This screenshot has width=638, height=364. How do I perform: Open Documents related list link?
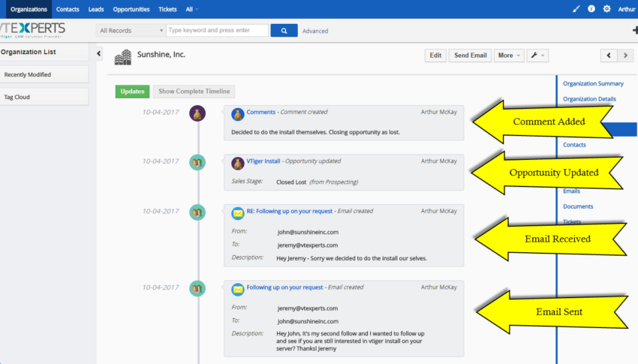pos(578,206)
